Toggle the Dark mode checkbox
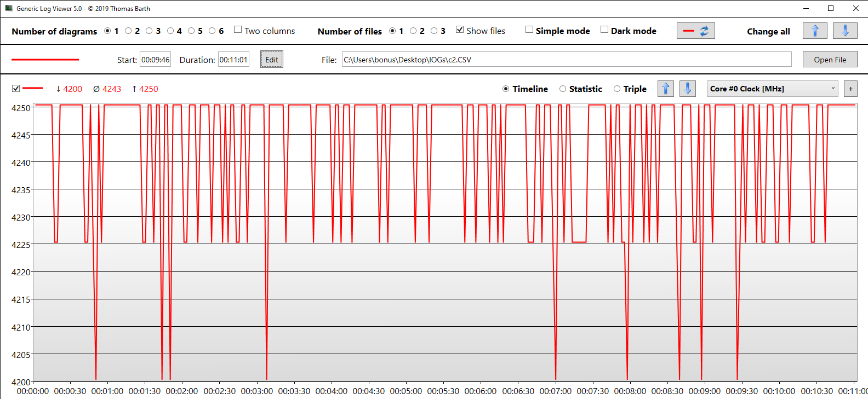This screenshot has width=868, height=399. tap(604, 30)
